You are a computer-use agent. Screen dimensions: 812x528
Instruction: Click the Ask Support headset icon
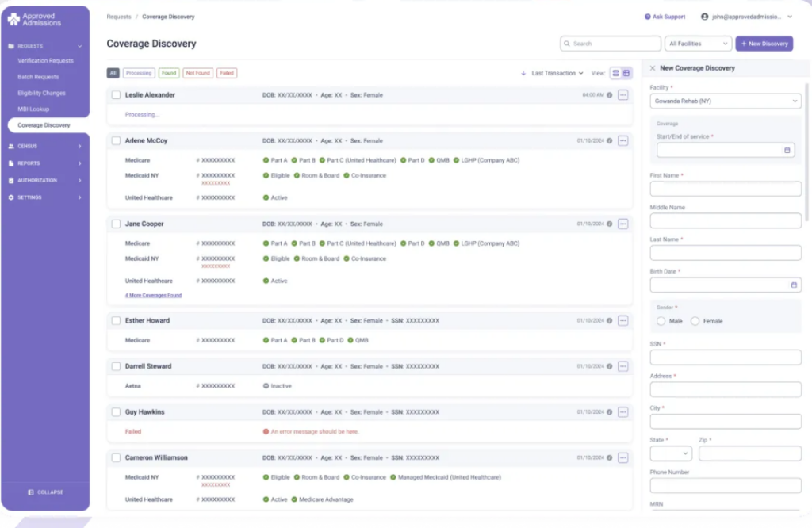tap(647, 17)
